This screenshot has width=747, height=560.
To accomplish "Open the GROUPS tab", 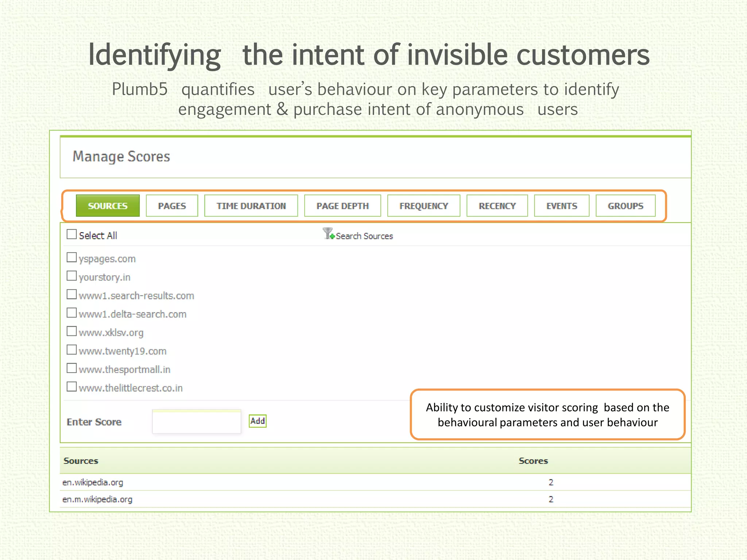I will [626, 206].
